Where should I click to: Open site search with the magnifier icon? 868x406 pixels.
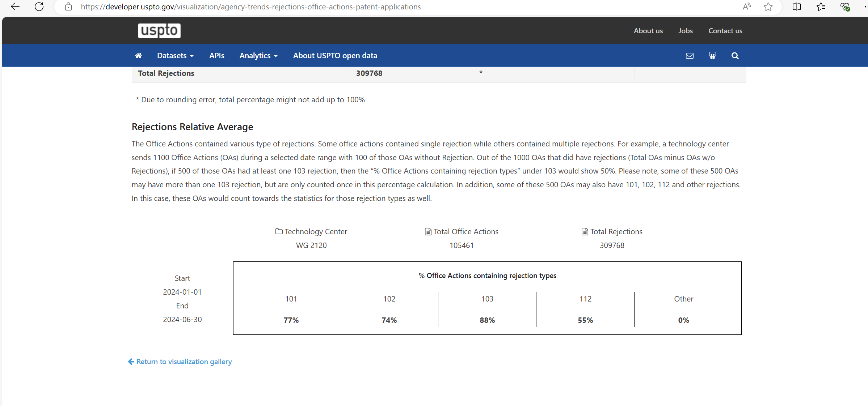pos(735,55)
